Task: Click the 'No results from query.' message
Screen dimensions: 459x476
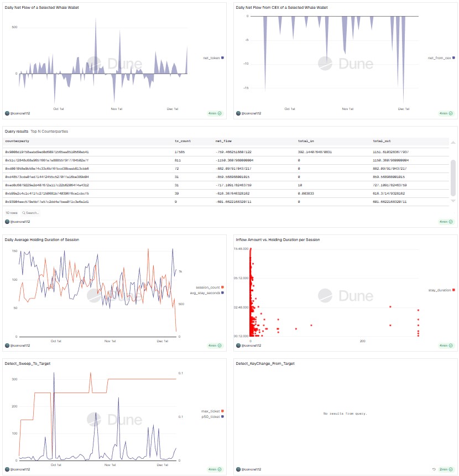Action: pyautogui.click(x=345, y=414)
